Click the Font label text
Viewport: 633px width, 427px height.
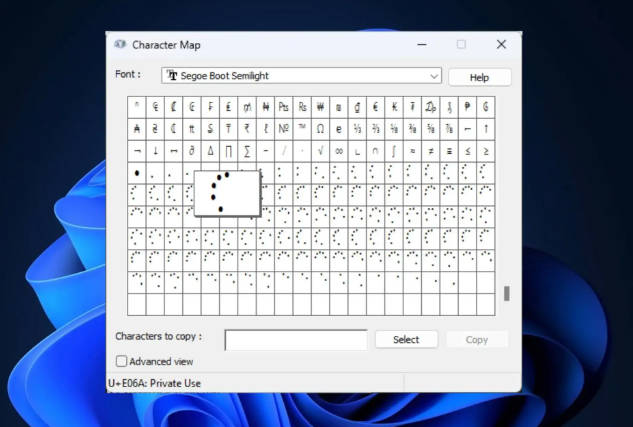pyautogui.click(x=128, y=74)
